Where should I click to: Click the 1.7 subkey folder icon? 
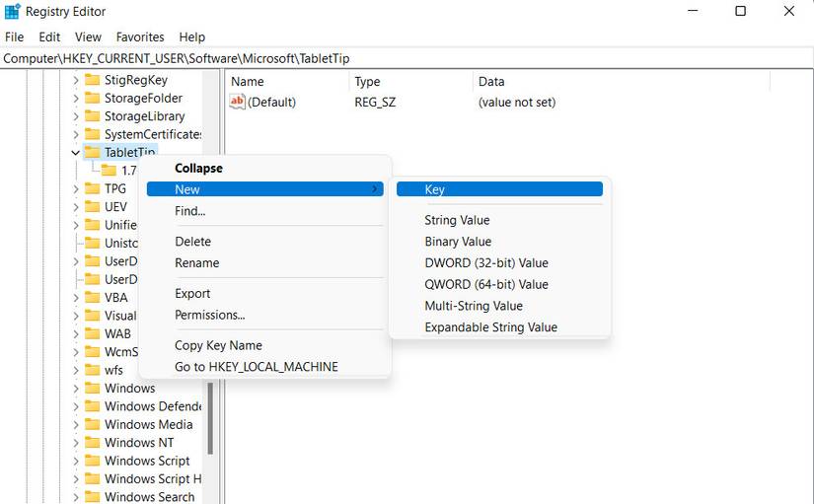pos(109,170)
